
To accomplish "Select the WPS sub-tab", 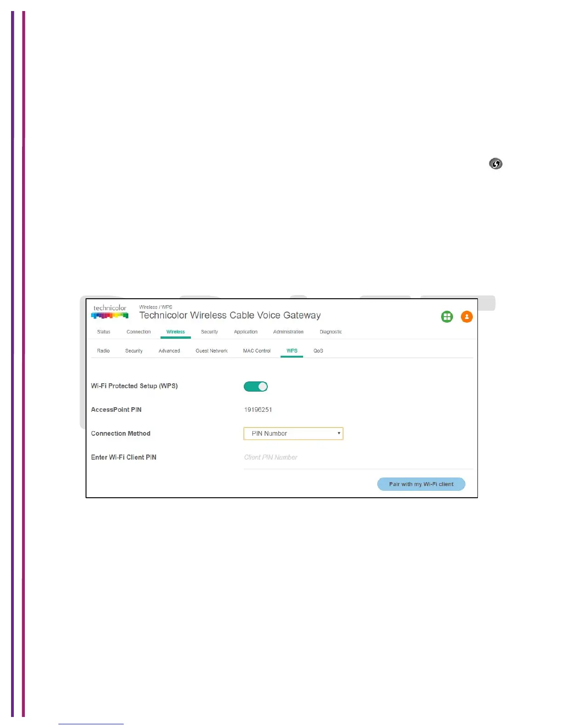I will (x=292, y=351).
